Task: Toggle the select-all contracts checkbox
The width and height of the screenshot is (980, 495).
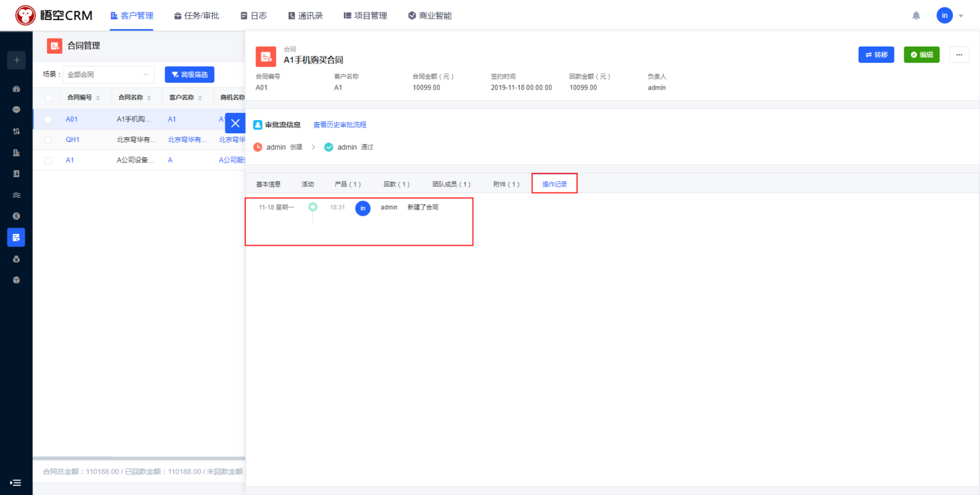Action: [48, 98]
